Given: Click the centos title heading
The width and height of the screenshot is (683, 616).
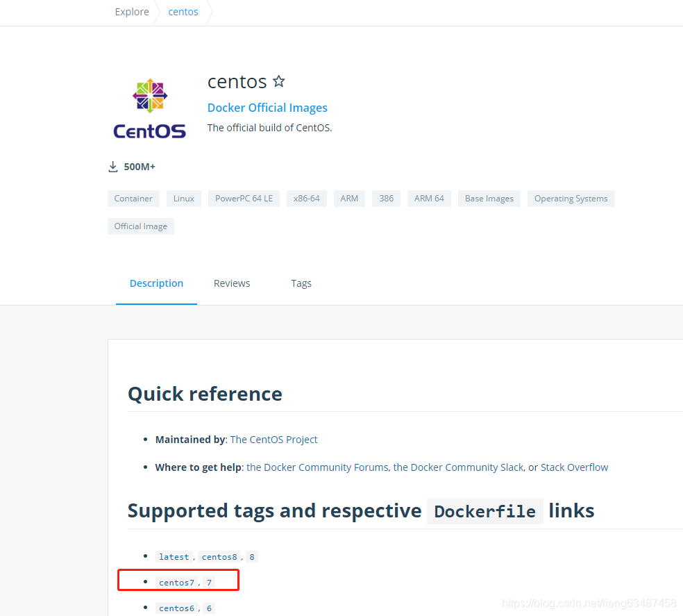Looking at the screenshot, I should pyautogui.click(x=237, y=81).
